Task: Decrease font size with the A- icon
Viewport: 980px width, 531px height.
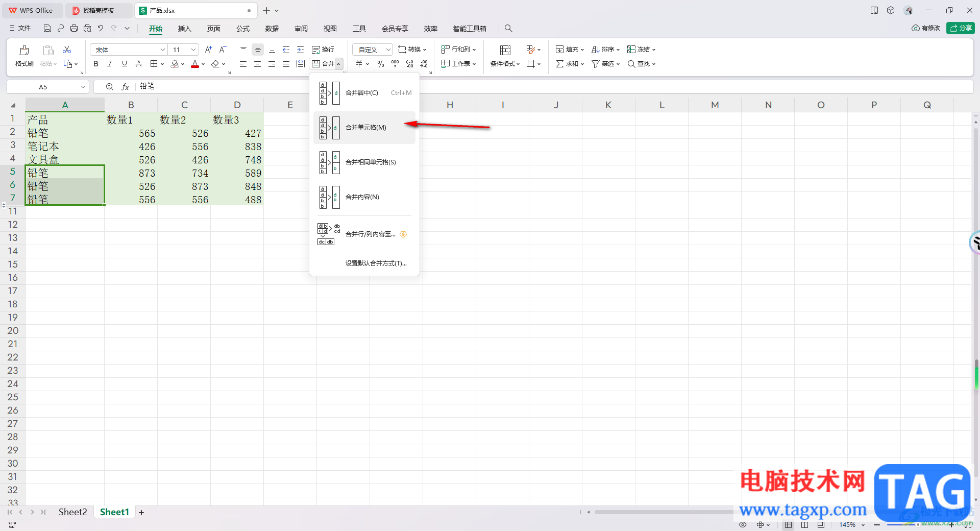Action: [x=223, y=50]
